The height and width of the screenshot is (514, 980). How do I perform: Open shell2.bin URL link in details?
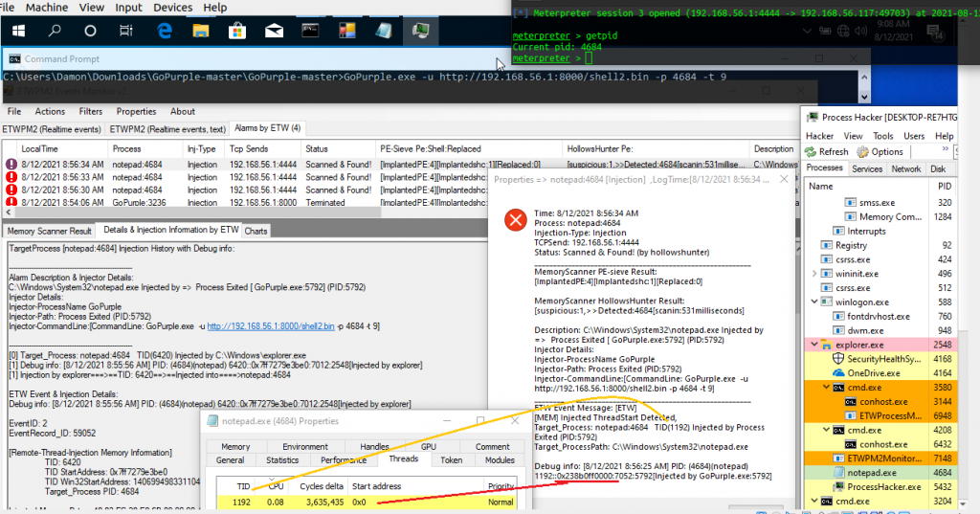tap(271, 326)
